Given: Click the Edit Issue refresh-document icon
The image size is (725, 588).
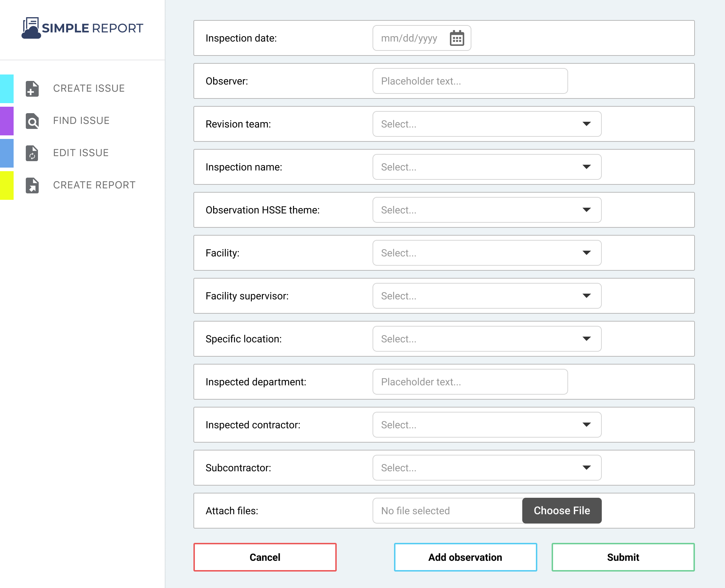Looking at the screenshot, I should tap(32, 153).
